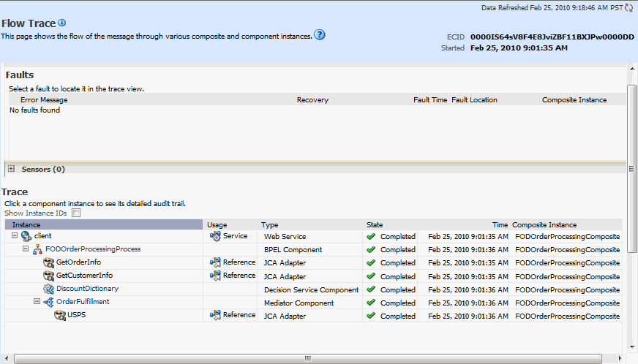The image size is (638, 364).
Task: Sort by the Instance column header
Action: [x=104, y=225]
